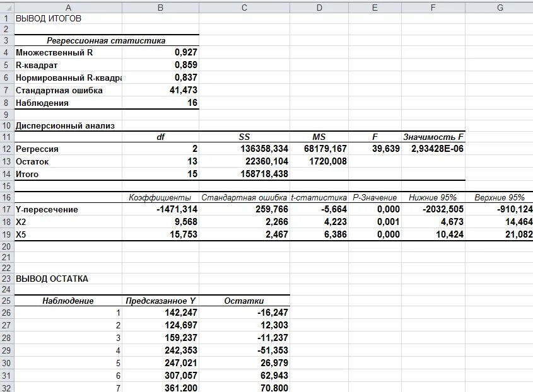The height and width of the screenshot is (392, 533).
Task: Select column header F
Action: (433, 8)
